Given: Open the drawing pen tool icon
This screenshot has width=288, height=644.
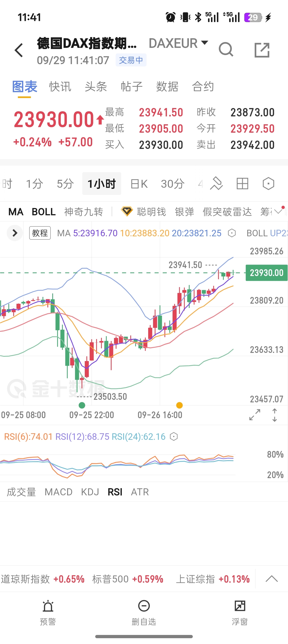Looking at the screenshot, I should pos(216,184).
